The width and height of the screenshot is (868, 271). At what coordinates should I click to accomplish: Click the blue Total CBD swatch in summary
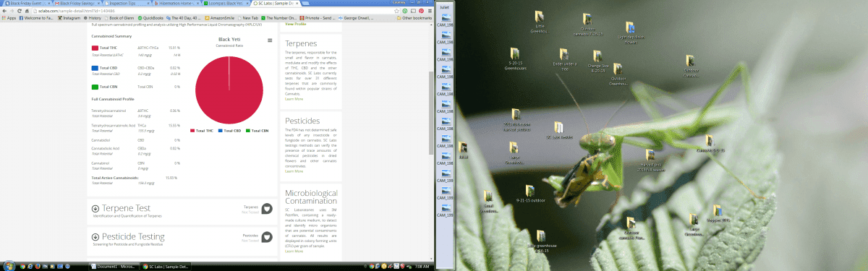(95, 67)
